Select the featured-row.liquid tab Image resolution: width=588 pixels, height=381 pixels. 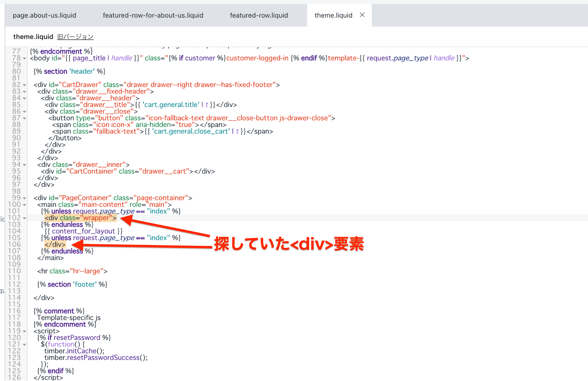point(259,15)
